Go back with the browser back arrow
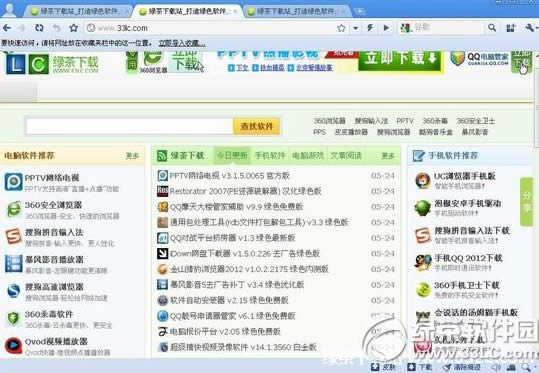539x373 pixels. tap(7, 28)
